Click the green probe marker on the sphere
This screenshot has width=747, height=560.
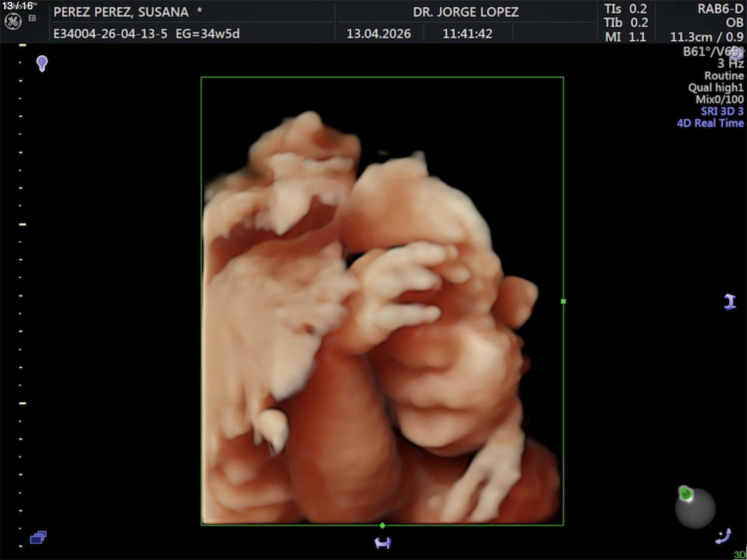coord(685,493)
